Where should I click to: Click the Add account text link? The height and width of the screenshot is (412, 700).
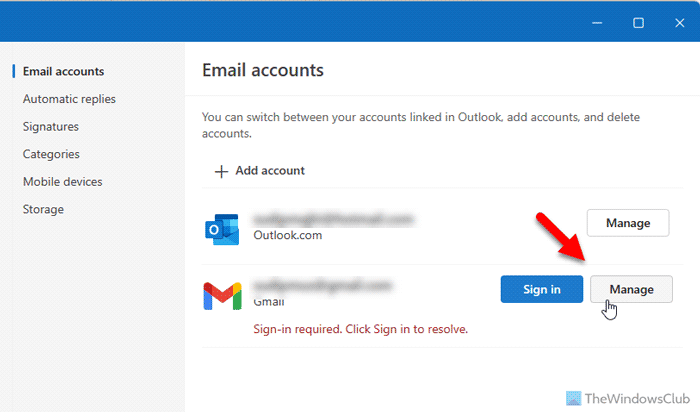click(270, 171)
